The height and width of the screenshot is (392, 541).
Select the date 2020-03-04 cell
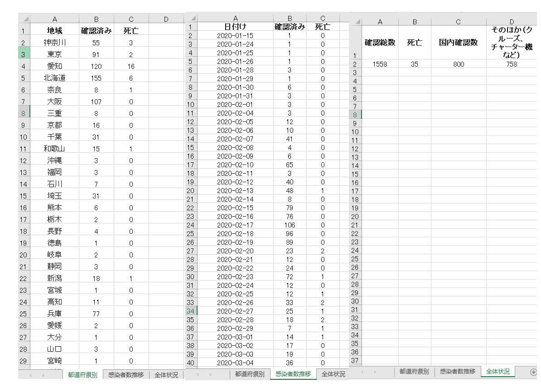tap(235, 363)
